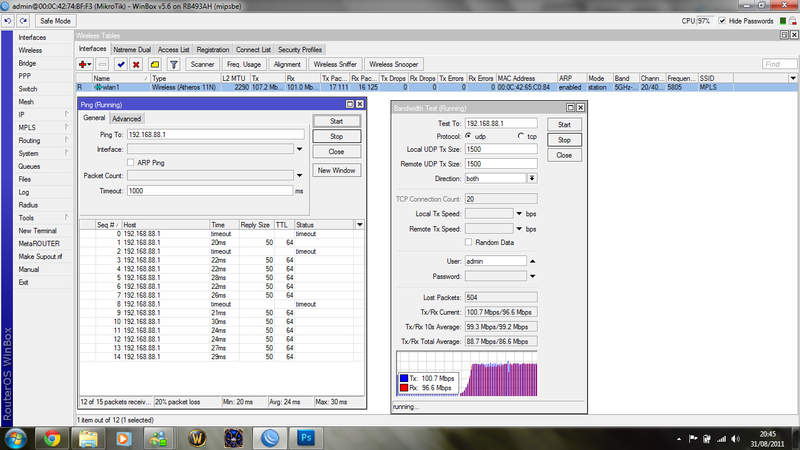Screen dimensions: 800x450
Task: Switch to the Advanced tab in Ping
Action: click(127, 119)
